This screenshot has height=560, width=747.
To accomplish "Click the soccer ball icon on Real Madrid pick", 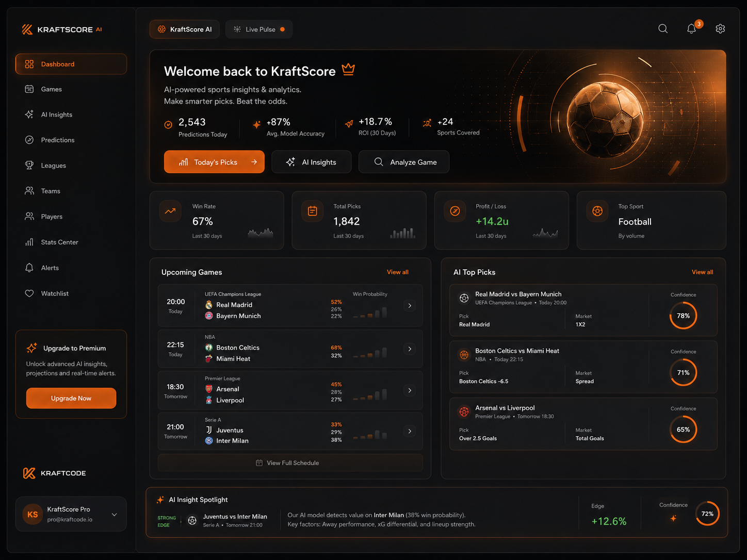I will 464,298.
